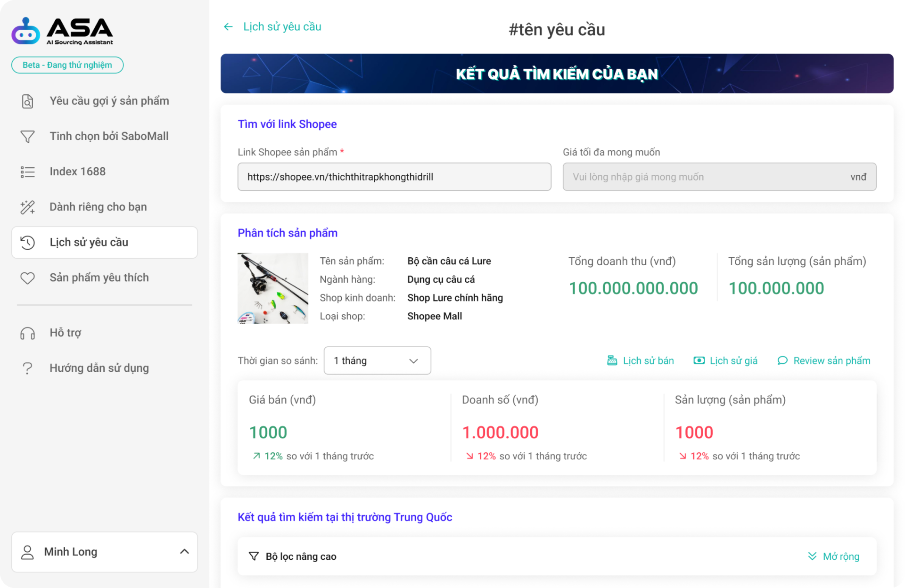Select the Yêu cầu gợi ý sản phẩm icon
The width and height of the screenshot is (905, 588).
[28, 101]
